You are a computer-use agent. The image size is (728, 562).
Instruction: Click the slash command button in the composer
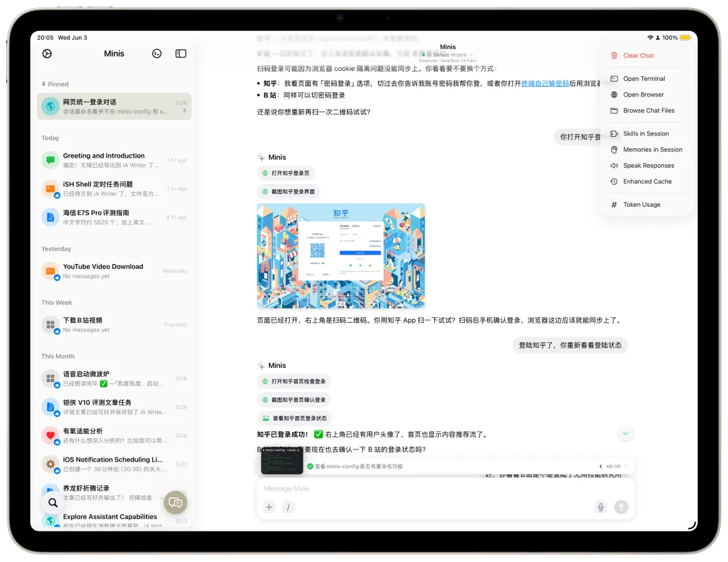[x=289, y=507]
